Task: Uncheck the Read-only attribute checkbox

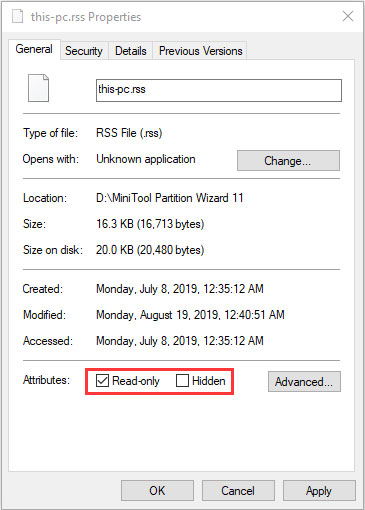Action: tap(102, 380)
